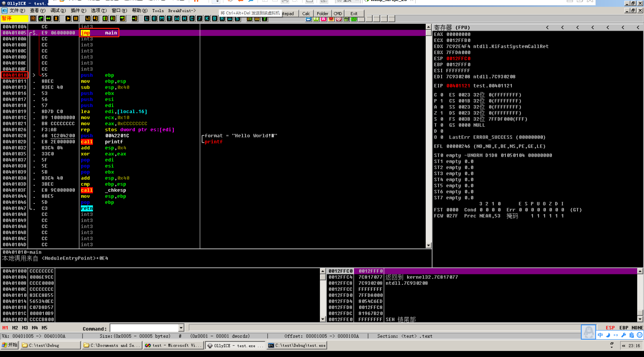The height and width of the screenshot is (357, 644).
Task: Open the Threads window via T icon
Action: click(x=169, y=18)
